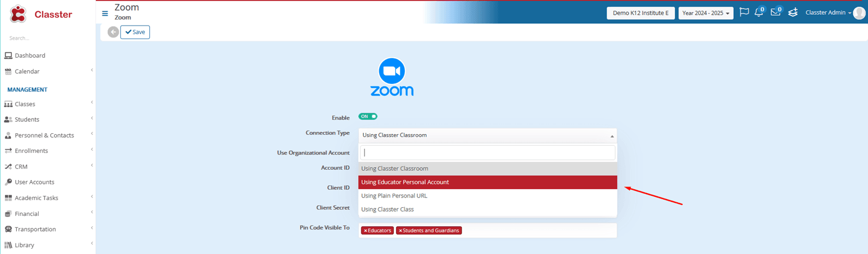Open the bell notifications icon
Image resolution: width=868 pixels, height=254 pixels.
pyautogui.click(x=758, y=13)
